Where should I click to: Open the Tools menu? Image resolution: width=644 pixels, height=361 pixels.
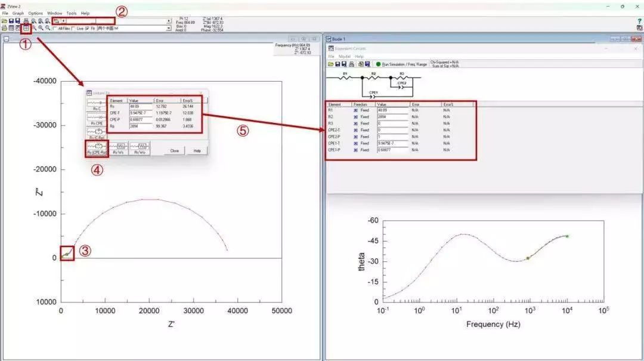tap(72, 13)
